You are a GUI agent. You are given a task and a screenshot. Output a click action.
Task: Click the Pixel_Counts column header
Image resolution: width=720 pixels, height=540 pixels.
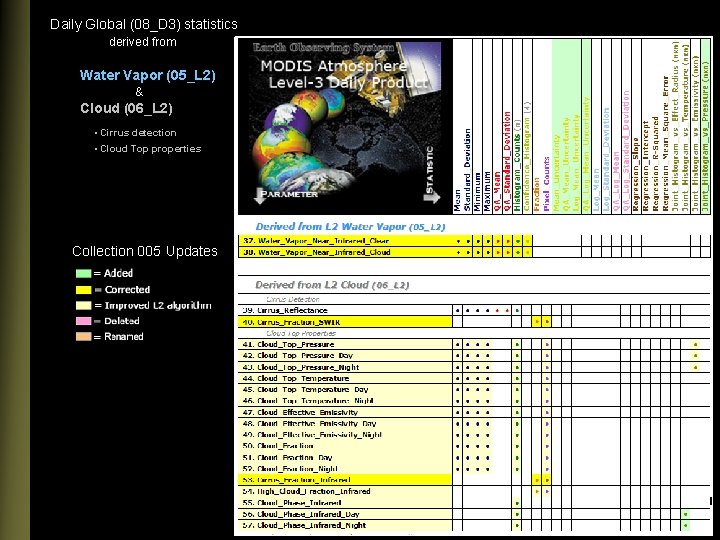pyautogui.click(x=546, y=184)
